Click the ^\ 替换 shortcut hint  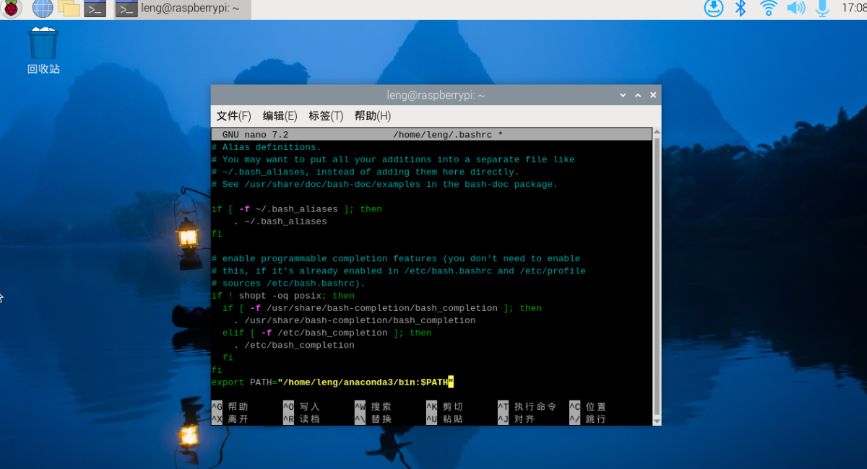pyautogui.click(x=373, y=419)
